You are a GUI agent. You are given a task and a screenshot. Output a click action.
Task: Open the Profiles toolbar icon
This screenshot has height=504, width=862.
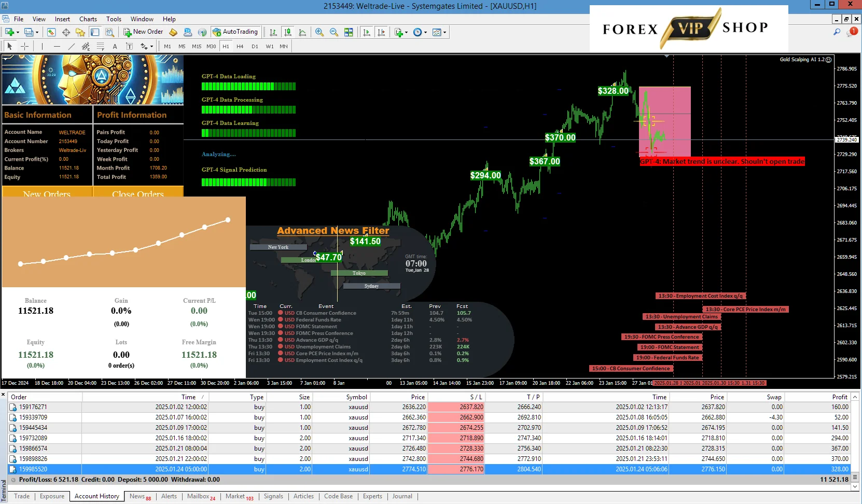coord(29,32)
